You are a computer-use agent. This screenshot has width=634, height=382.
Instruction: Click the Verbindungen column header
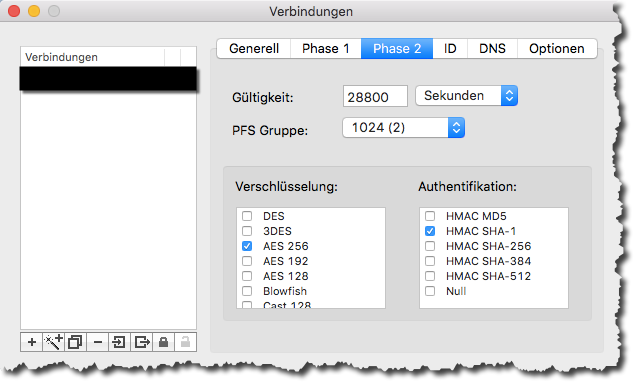(x=93, y=57)
